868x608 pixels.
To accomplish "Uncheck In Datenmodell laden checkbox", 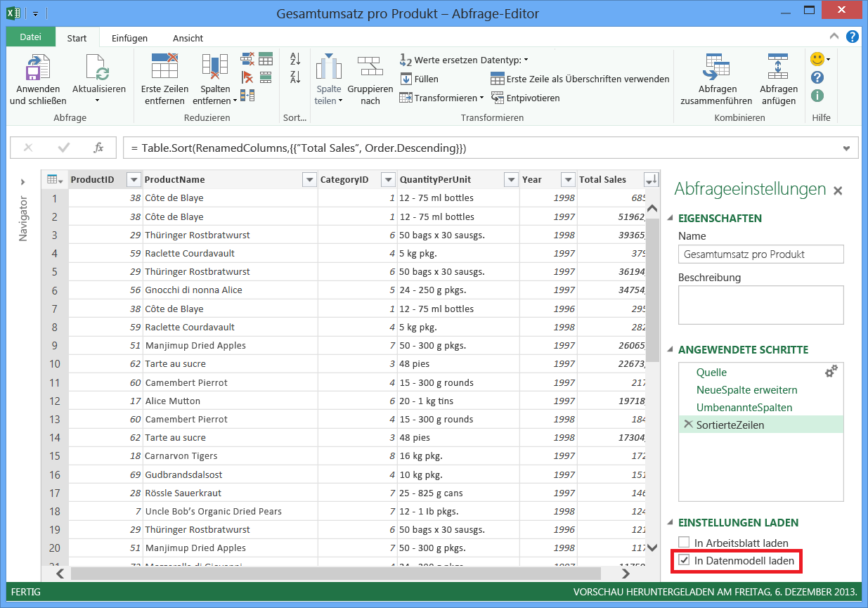I will click(684, 560).
